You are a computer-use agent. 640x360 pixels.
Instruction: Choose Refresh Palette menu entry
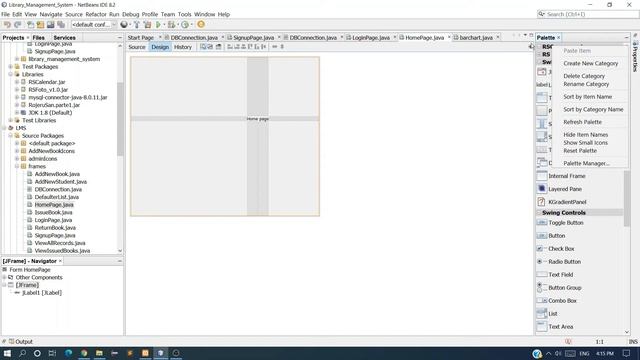pos(582,122)
